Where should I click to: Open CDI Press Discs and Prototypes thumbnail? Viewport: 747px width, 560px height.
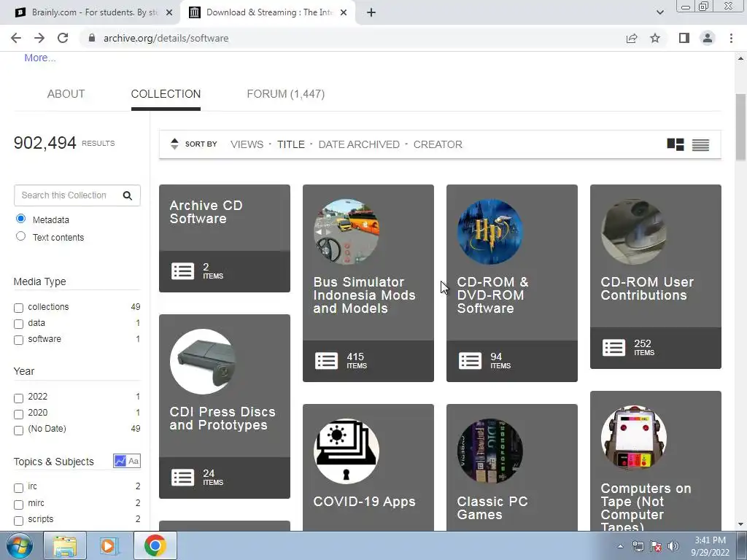coord(203,362)
